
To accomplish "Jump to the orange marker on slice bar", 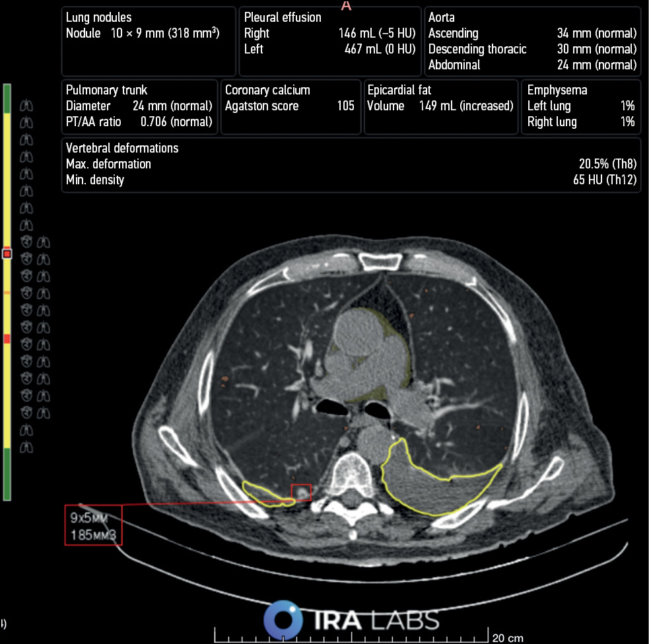I will click(x=7, y=291).
